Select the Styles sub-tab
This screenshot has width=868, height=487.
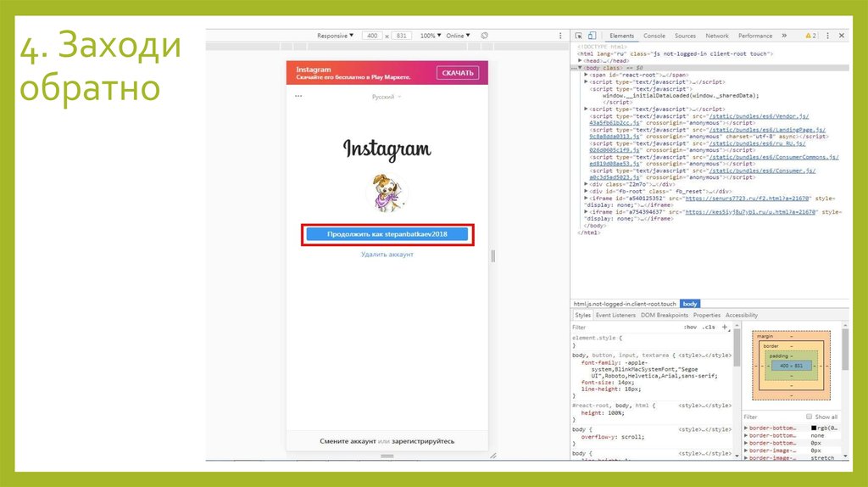point(583,316)
